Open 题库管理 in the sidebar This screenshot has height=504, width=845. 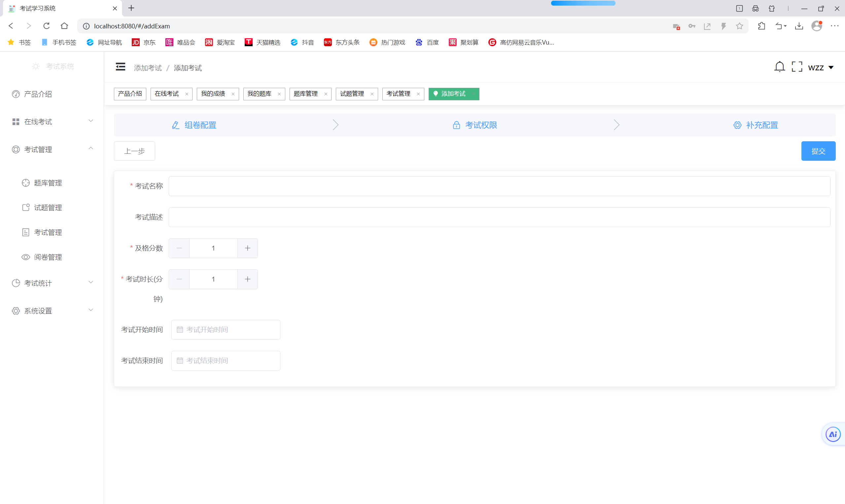(48, 183)
